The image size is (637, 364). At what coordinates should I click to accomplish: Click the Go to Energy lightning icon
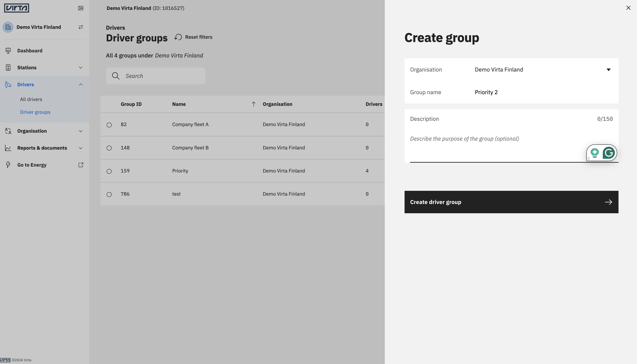pos(8,165)
